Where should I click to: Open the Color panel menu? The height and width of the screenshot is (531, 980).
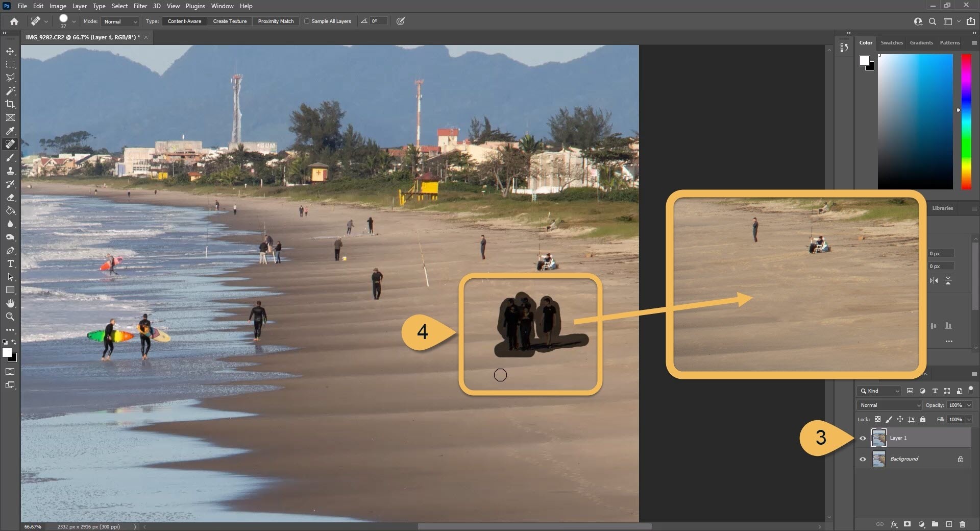point(974,43)
